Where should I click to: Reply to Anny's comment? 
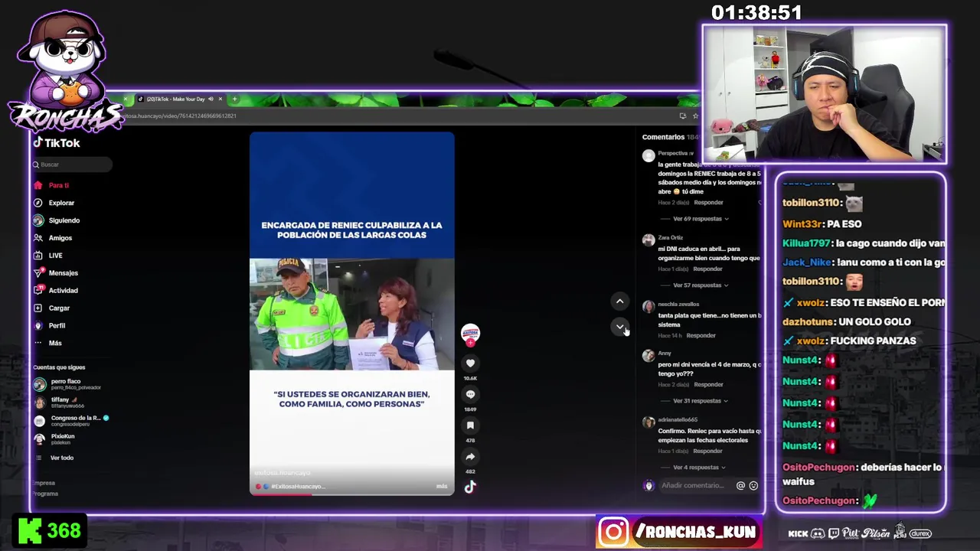[x=708, y=385]
